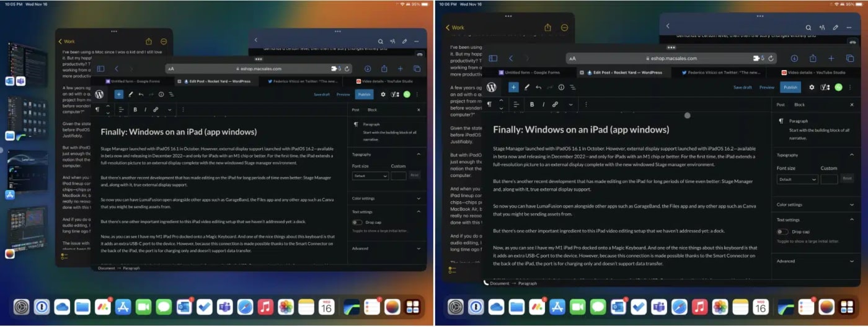Open WordPress logo menu in 10:05 PM screenshot
The width and height of the screenshot is (868, 327).
99,95
